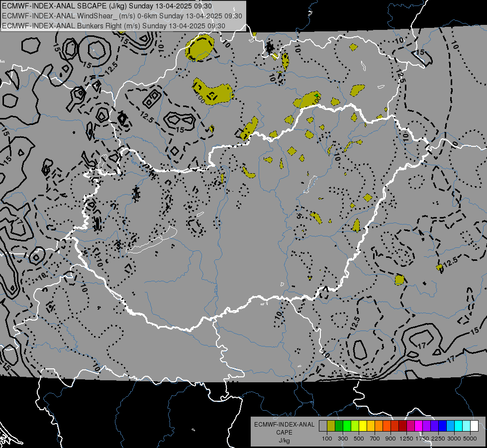
Task: Select the orange swatch above the 700 label
Action: coord(379,426)
